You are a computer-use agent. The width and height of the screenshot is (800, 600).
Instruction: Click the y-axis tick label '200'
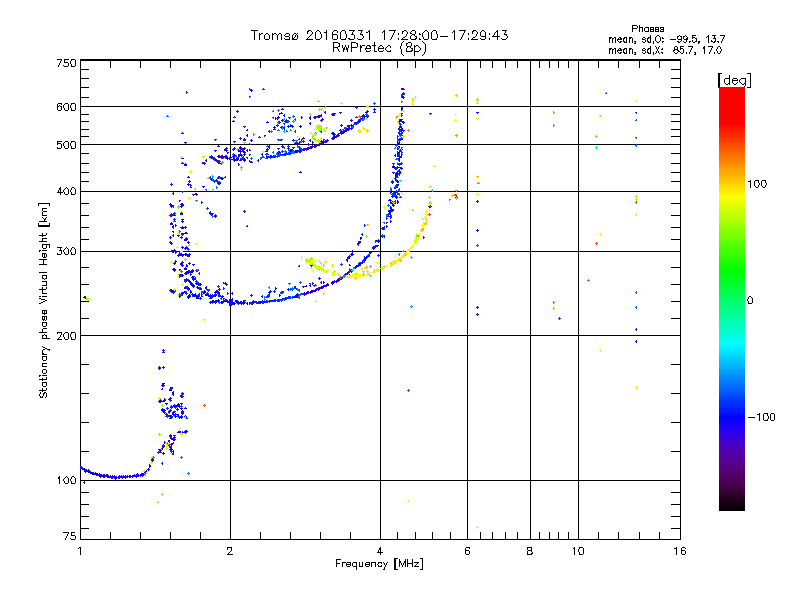[66, 336]
